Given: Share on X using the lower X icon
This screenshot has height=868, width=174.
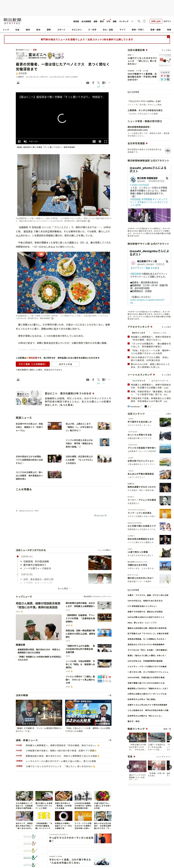Looking at the screenshot, I should pyautogui.click(x=98, y=379).
